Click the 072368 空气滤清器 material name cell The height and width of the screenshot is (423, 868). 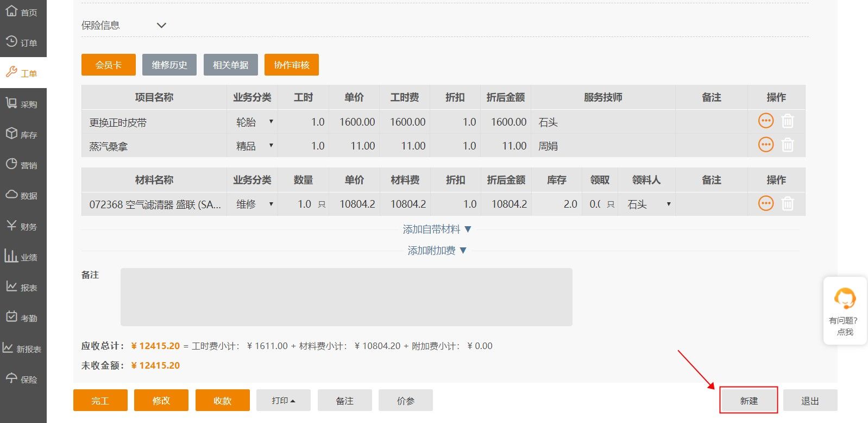[154, 204]
